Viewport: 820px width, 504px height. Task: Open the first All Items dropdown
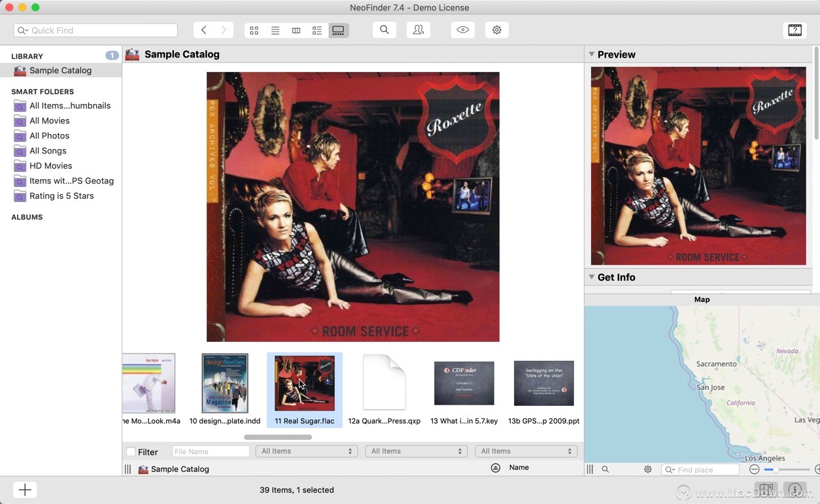tap(307, 451)
